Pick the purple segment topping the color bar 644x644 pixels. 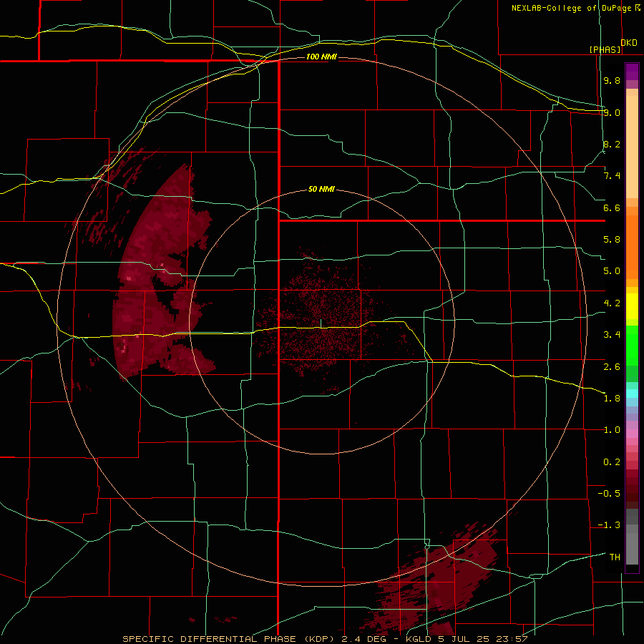pyautogui.click(x=632, y=72)
